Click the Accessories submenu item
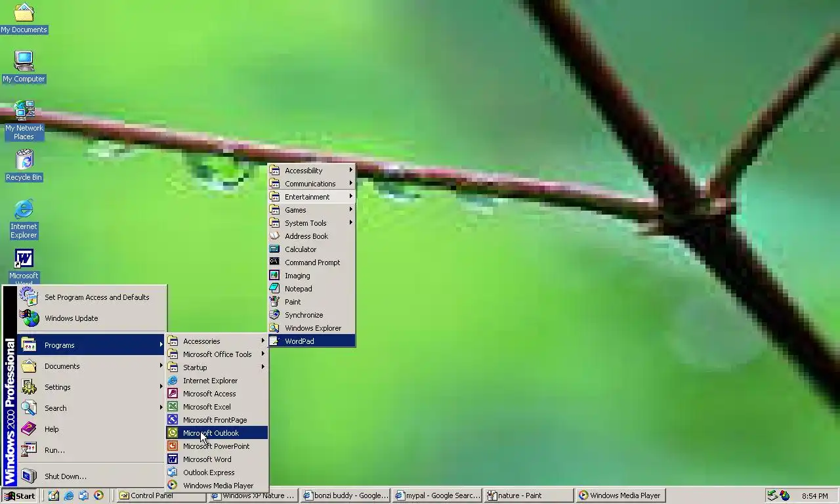Image resolution: width=840 pixels, height=504 pixels. pyautogui.click(x=217, y=341)
